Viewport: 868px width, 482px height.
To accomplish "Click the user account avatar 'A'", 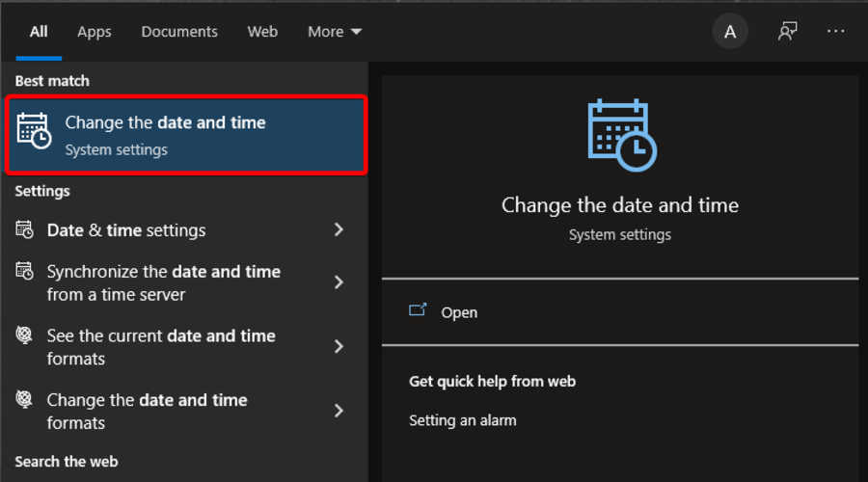I will [730, 32].
